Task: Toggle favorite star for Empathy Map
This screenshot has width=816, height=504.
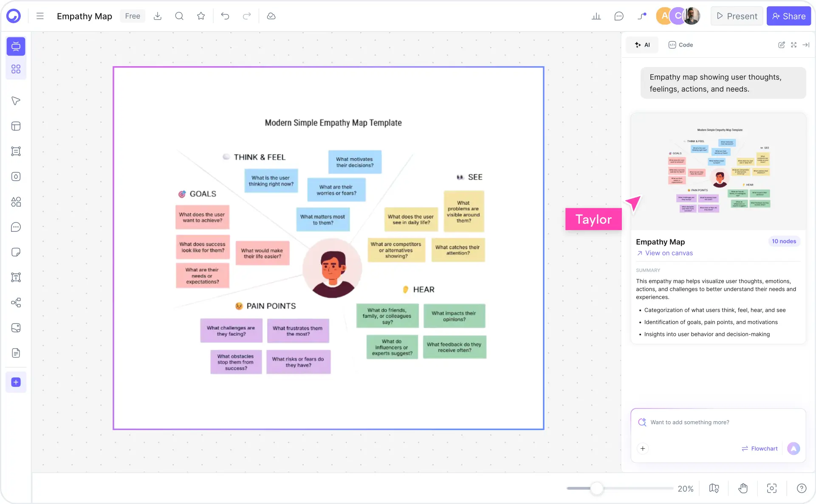Action: click(200, 16)
